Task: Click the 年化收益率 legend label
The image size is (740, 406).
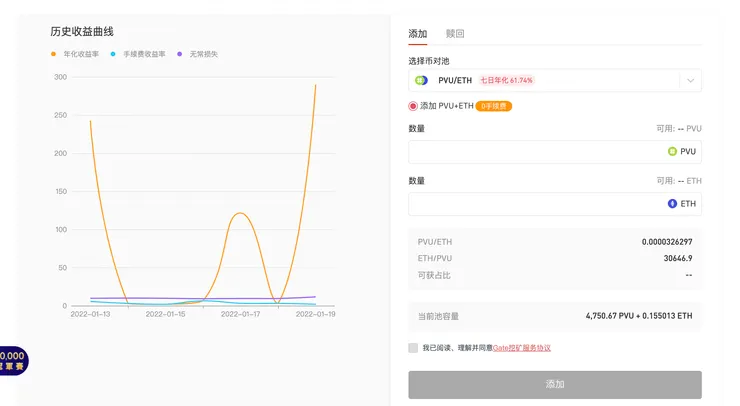Action: pos(81,54)
